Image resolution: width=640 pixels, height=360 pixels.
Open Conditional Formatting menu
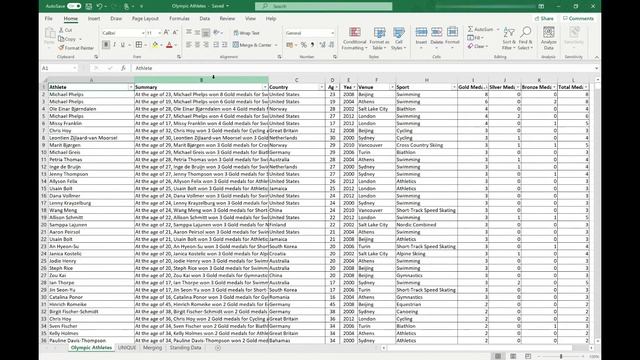coord(354,39)
